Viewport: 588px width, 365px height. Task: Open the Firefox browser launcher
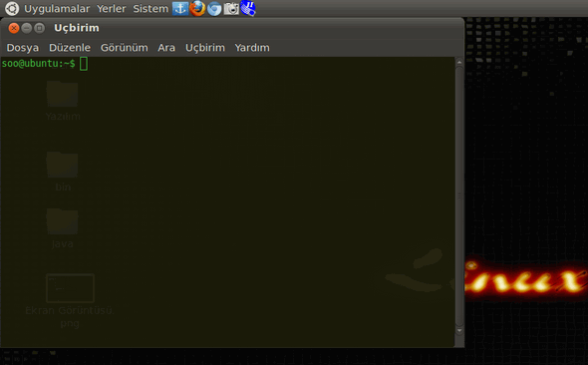(197, 8)
